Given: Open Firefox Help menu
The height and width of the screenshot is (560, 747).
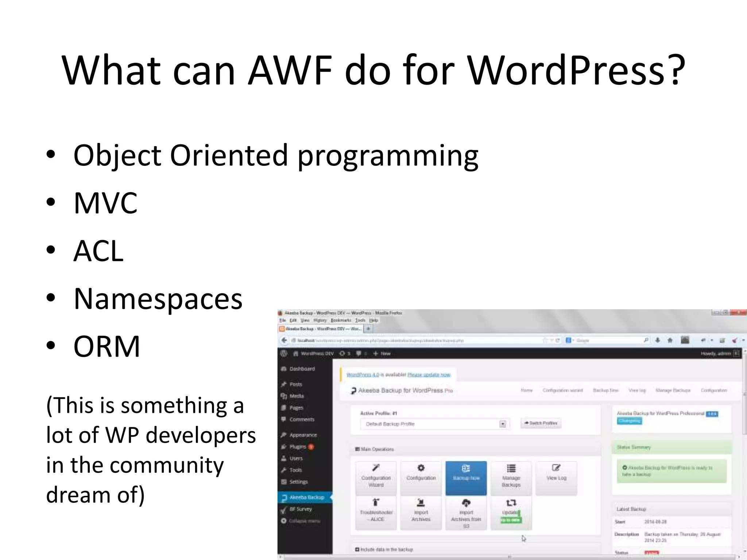Looking at the screenshot, I should 373,320.
